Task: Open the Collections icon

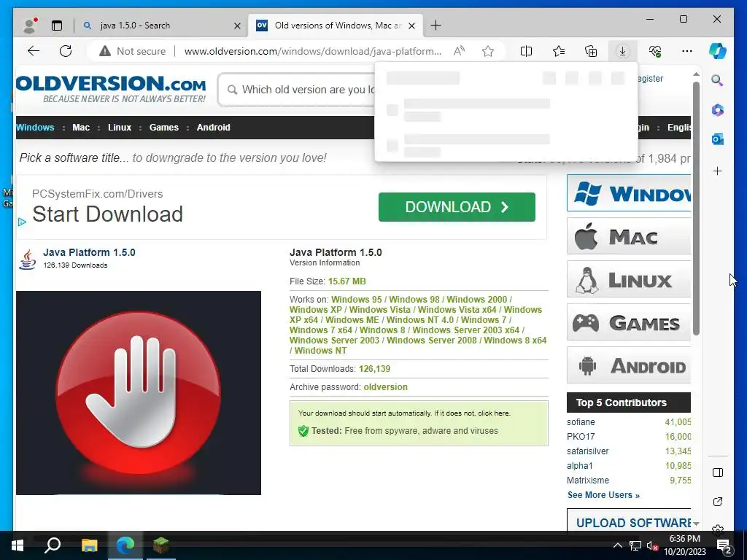Action: (x=591, y=51)
